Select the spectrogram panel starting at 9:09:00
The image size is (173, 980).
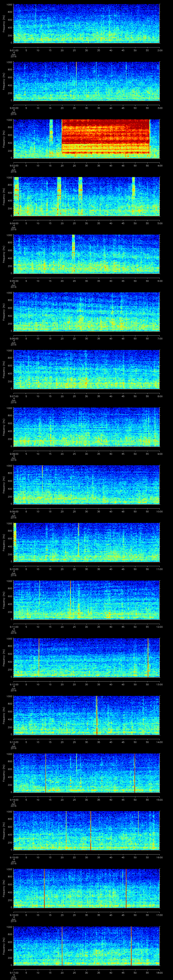click(87, 485)
